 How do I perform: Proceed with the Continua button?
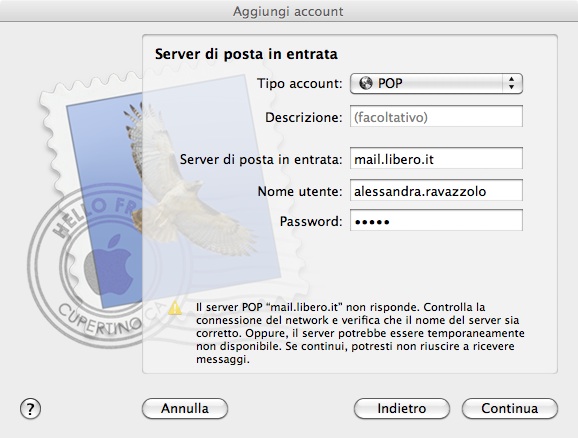tap(509, 409)
